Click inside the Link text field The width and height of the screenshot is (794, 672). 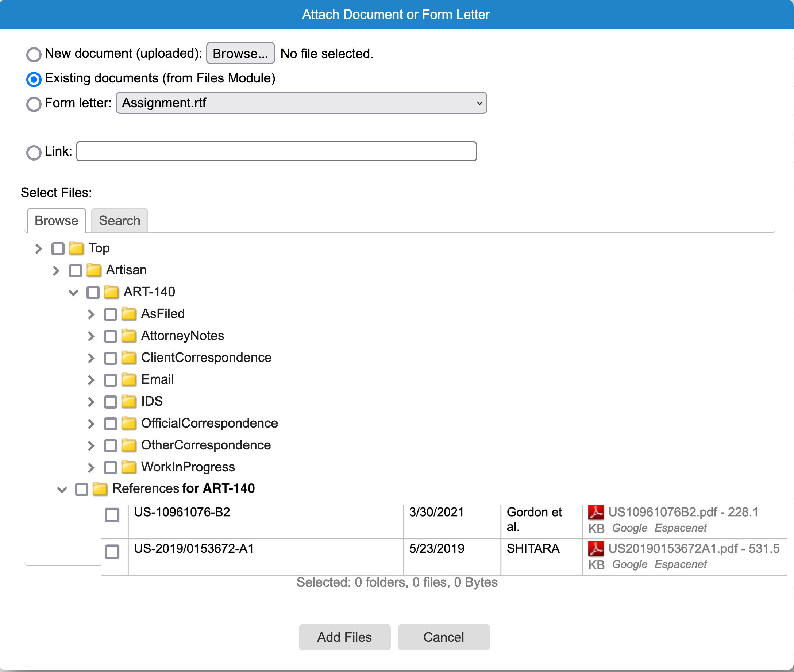[x=276, y=151]
